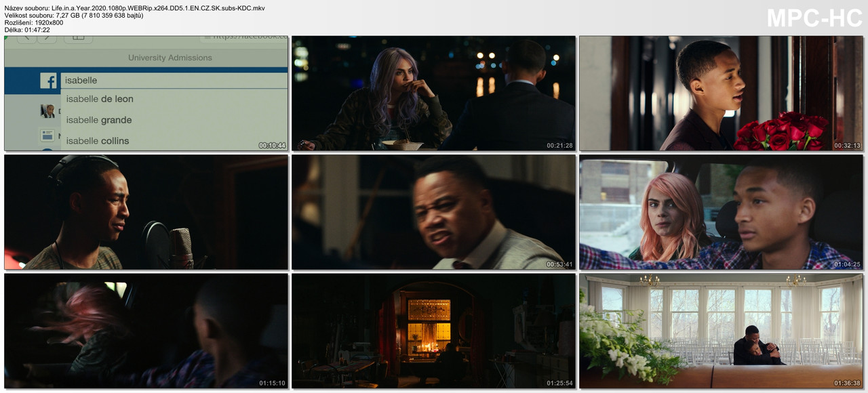868x393 pixels.
Task: Click the 01:15:10 timestamp label
Action: (272, 383)
